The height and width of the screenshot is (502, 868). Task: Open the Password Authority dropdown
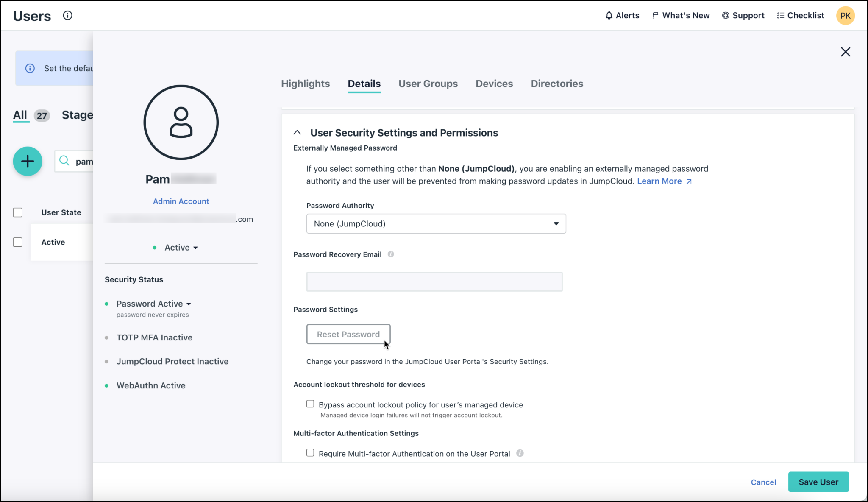[436, 223]
